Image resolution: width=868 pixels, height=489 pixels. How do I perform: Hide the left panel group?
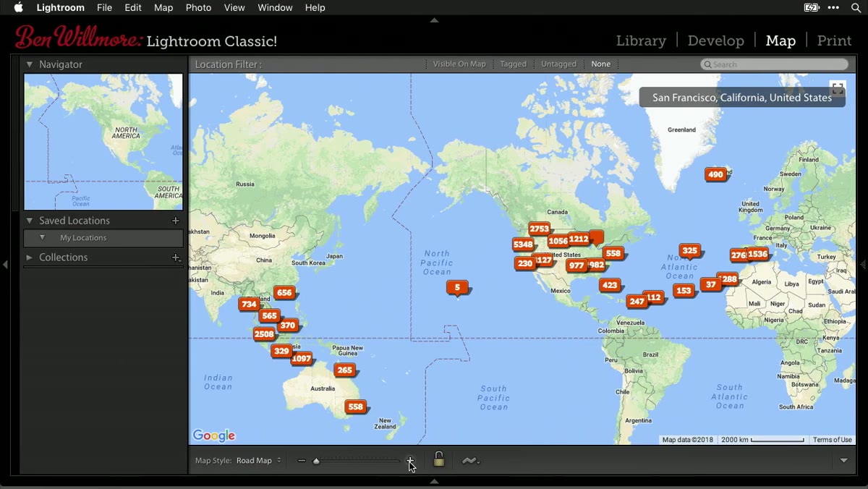pyautogui.click(x=6, y=265)
